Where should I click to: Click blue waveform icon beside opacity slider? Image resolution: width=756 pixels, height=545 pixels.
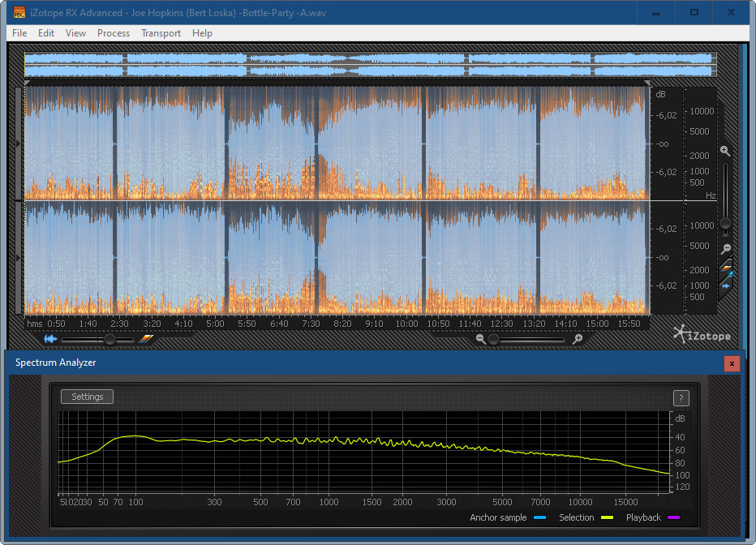click(51, 339)
